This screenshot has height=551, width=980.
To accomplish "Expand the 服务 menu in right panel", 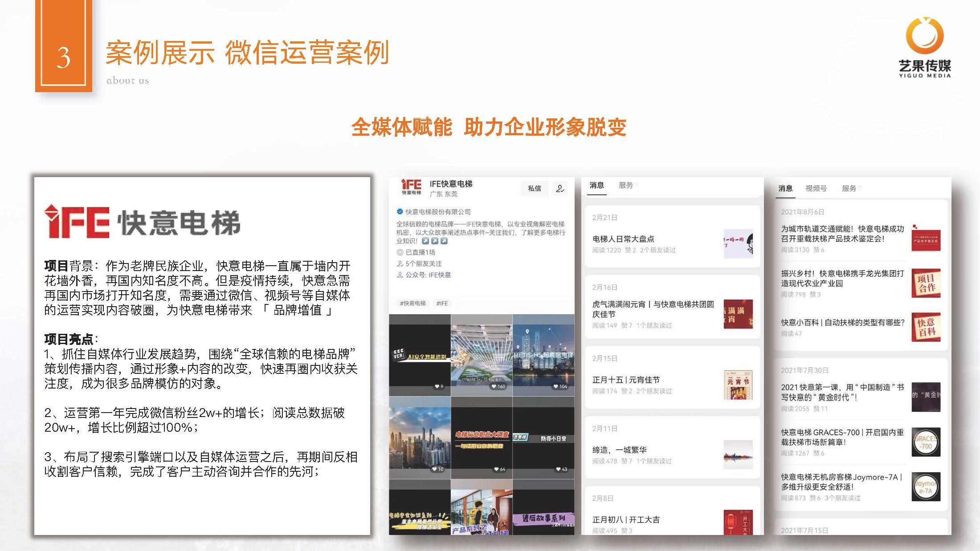I will [850, 188].
